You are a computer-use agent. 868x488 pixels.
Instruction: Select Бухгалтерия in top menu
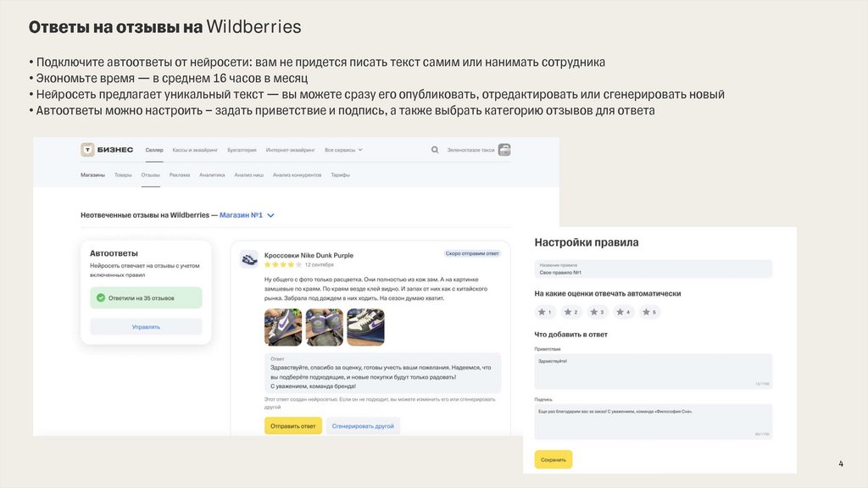pos(242,150)
